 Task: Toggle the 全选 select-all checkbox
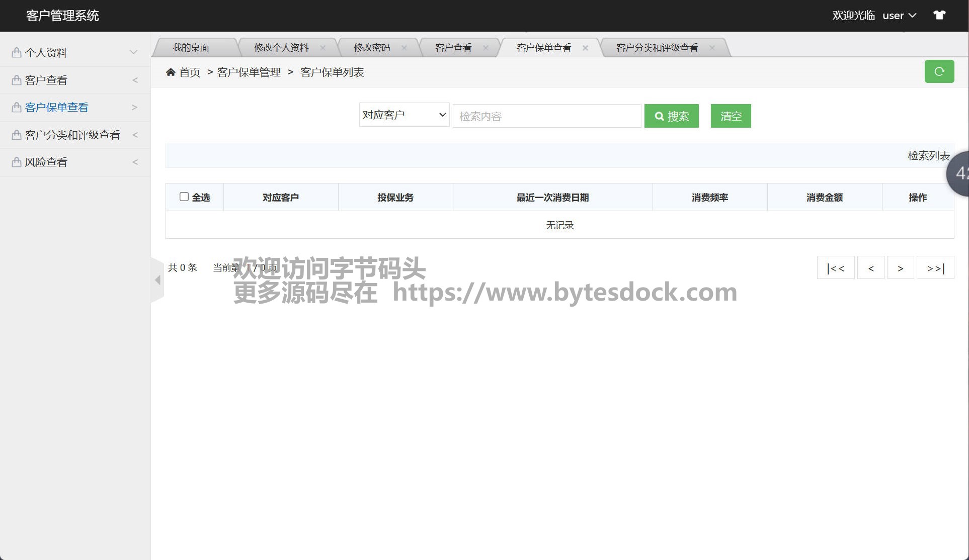pos(184,197)
